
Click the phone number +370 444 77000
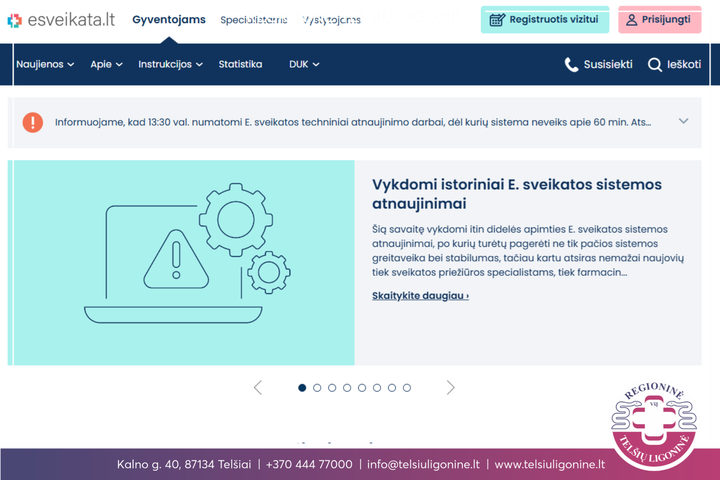[x=309, y=464]
